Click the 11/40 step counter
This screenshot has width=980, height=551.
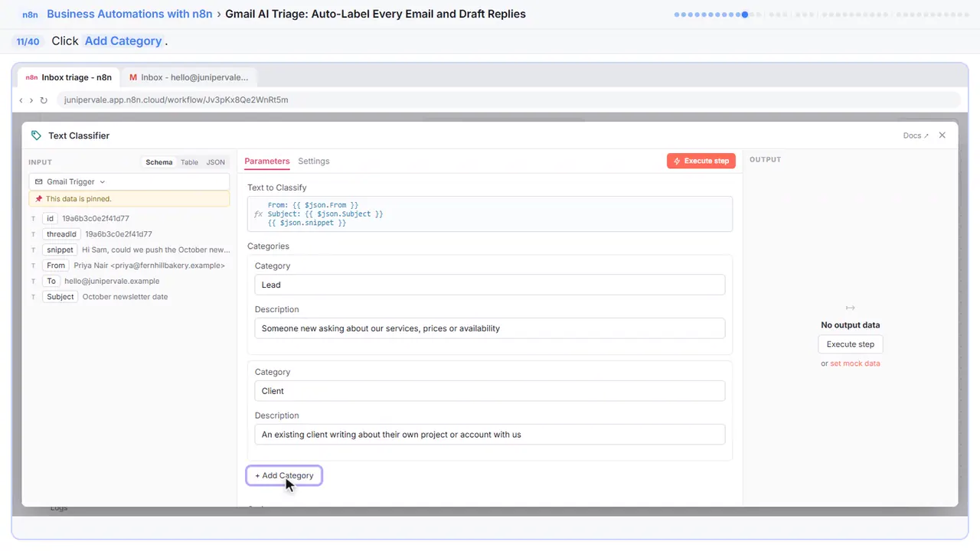coord(28,41)
